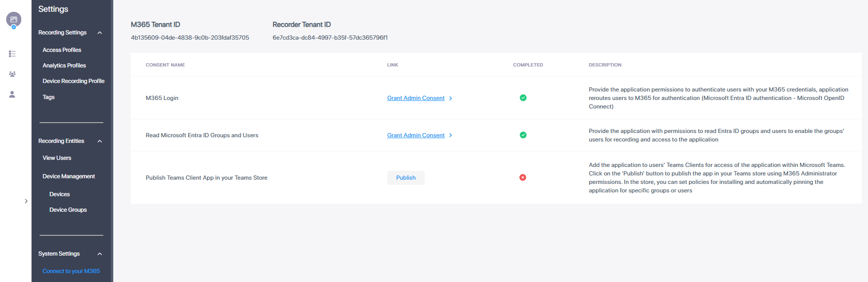The image size is (868, 282).
Task: Open Access Profiles settings page
Action: point(62,50)
